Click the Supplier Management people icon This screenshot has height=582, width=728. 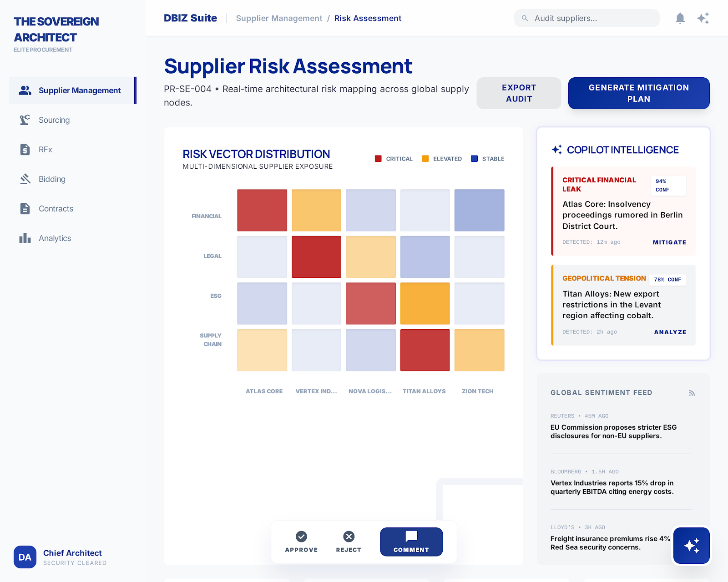[25, 90]
